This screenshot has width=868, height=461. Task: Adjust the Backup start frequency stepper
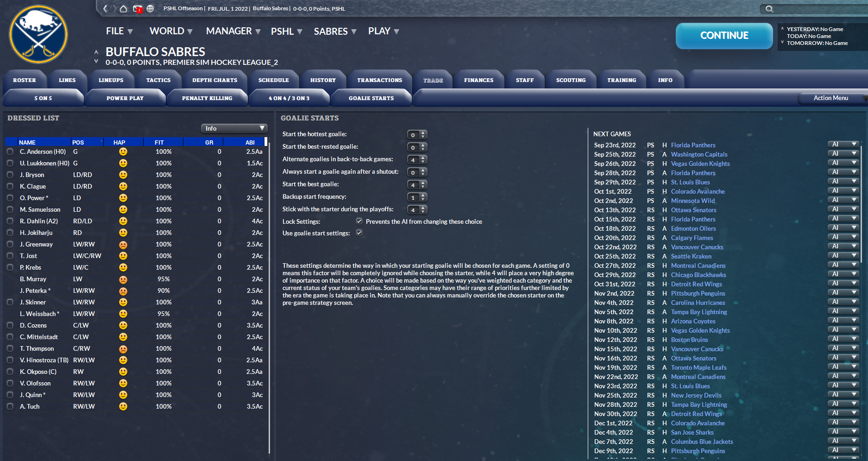(x=417, y=197)
